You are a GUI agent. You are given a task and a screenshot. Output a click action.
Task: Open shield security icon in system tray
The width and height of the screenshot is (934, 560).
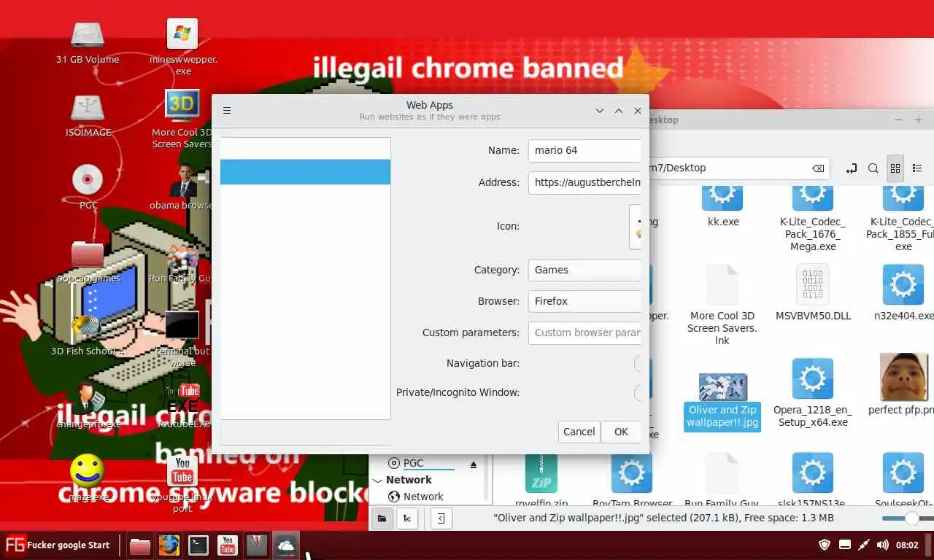(825, 545)
